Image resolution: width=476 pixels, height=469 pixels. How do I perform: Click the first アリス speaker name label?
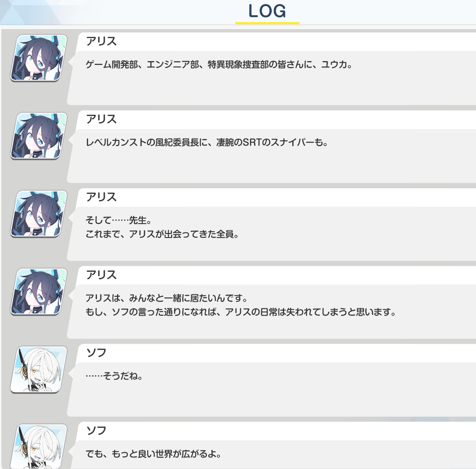pyautogui.click(x=101, y=41)
